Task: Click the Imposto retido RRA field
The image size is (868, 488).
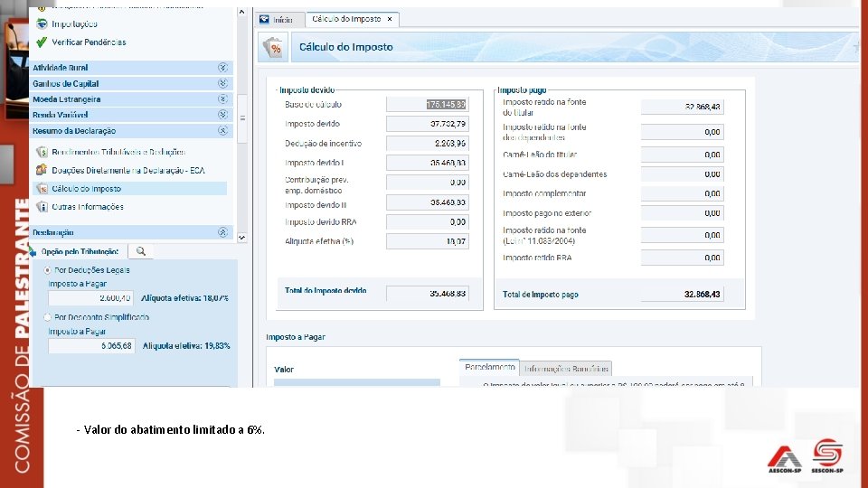Action: coord(682,258)
